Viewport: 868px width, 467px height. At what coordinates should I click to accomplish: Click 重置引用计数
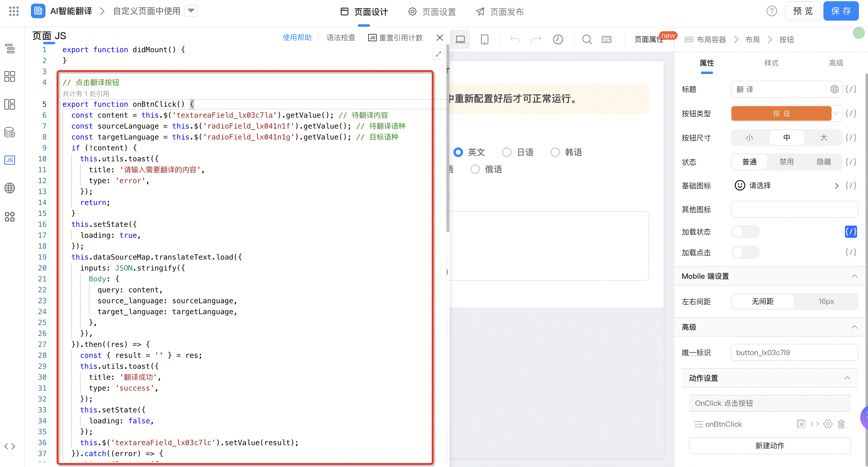click(395, 37)
